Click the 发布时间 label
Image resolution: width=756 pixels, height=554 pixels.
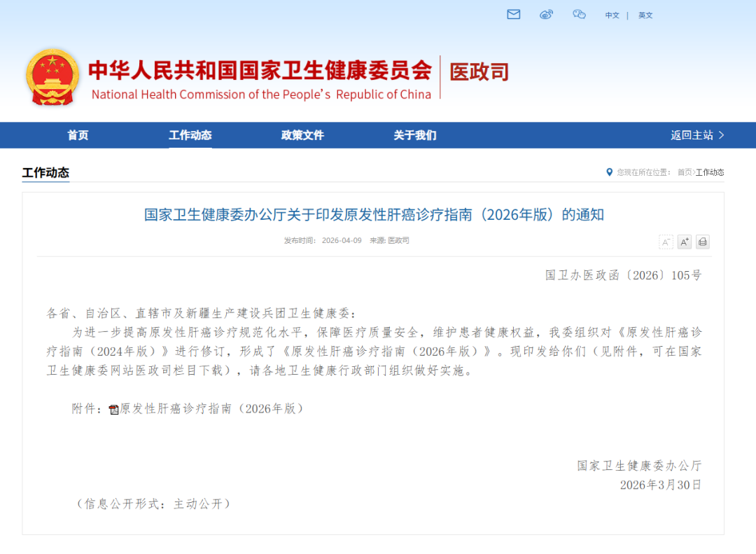click(300, 240)
